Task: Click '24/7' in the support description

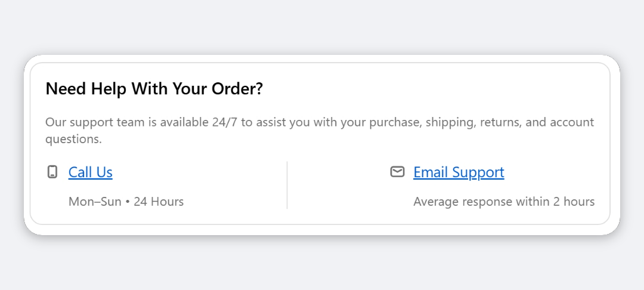Action: point(225,122)
